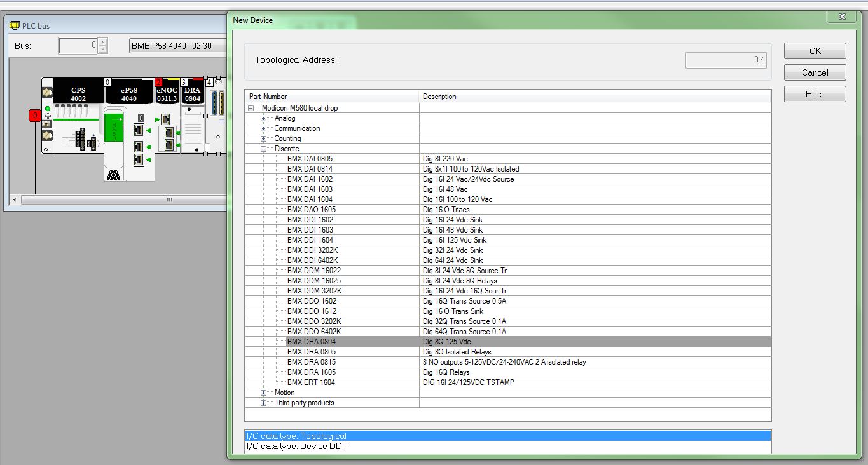Select the highlighted BMX DRA 0804 row
This screenshot has width=868, height=465.
point(528,342)
